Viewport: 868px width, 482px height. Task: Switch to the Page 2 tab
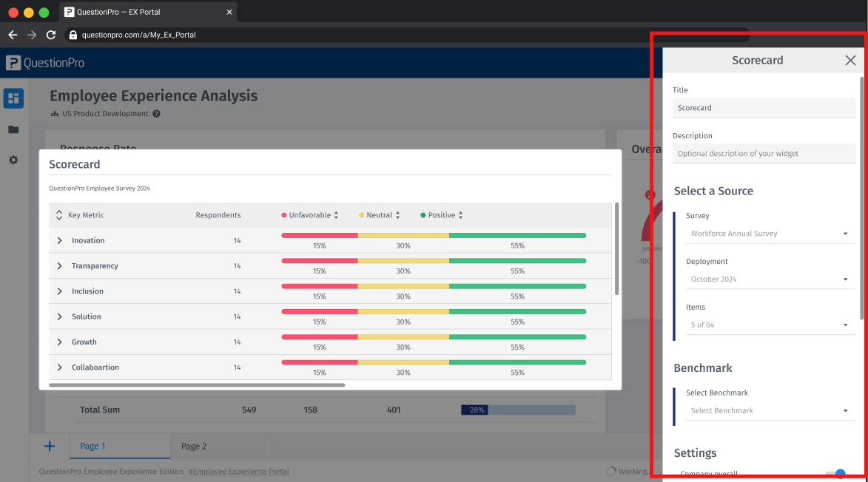click(194, 447)
